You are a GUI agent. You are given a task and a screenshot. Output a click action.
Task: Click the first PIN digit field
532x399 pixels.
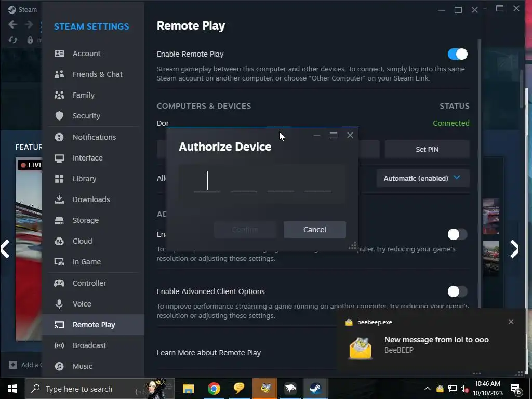pyautogui.click(x=207, y=182)
